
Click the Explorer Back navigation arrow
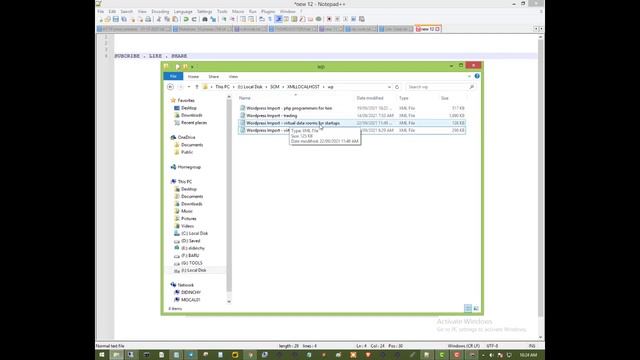pyautogui.click(x=171, y=87)
